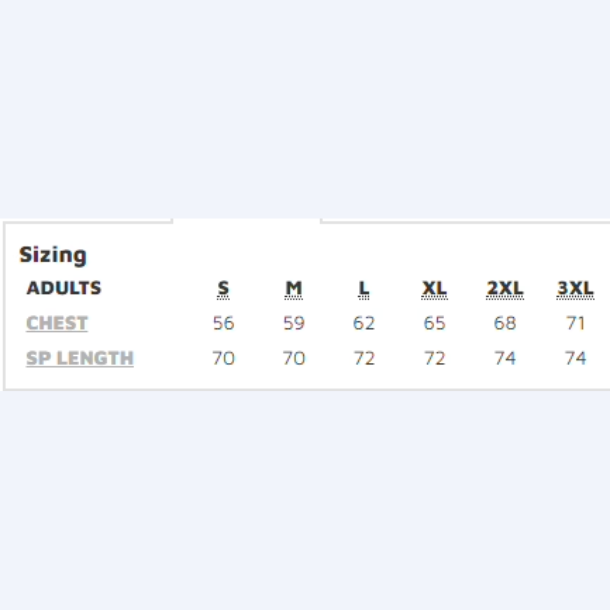
Task: Select the 2XL size column header
Action: 505,289
